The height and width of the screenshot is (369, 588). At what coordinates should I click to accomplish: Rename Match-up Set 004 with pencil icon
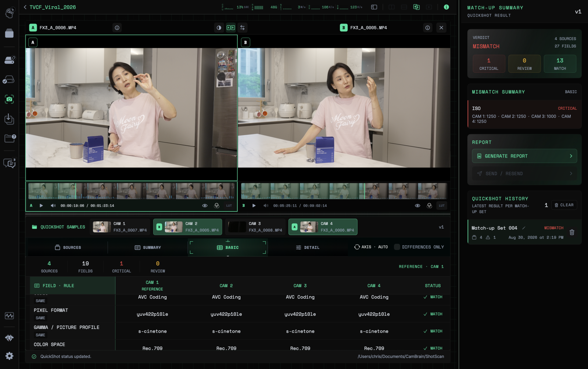tap(524, 228)
